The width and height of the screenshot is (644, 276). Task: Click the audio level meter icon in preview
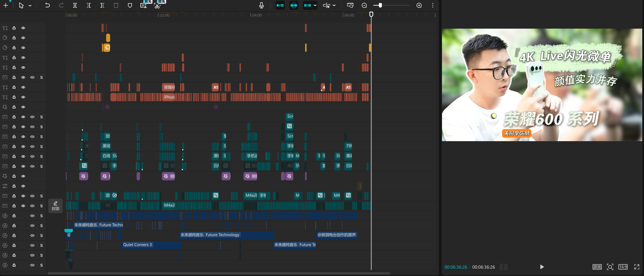[x=503, y=267]
